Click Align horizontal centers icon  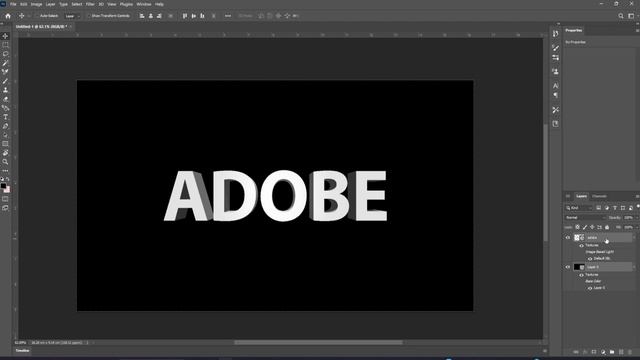(151, 16)
